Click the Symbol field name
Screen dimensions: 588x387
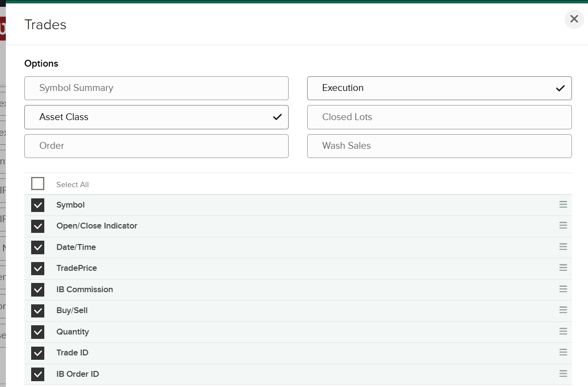71,205
